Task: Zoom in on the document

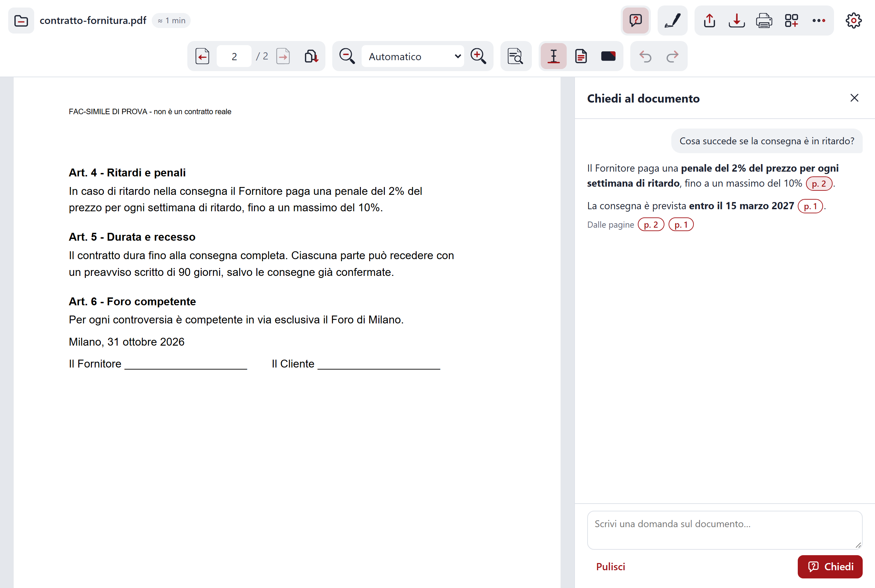Action: coord(479,56)
